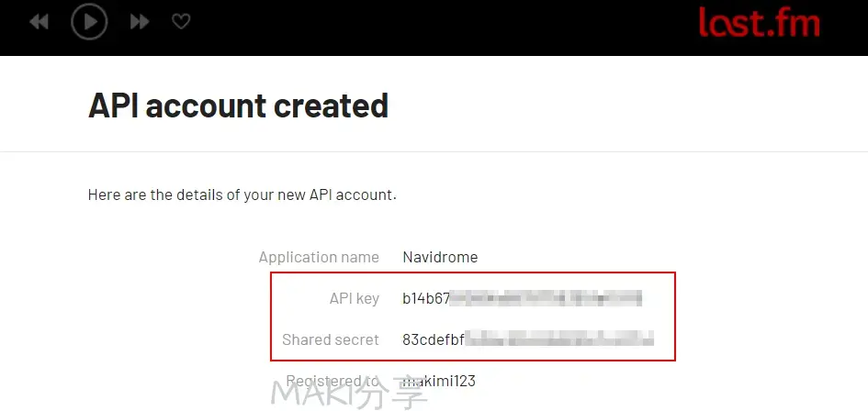Click the Registered to label
Viewport: 868px width, 411px height.
tap(333, 381)
